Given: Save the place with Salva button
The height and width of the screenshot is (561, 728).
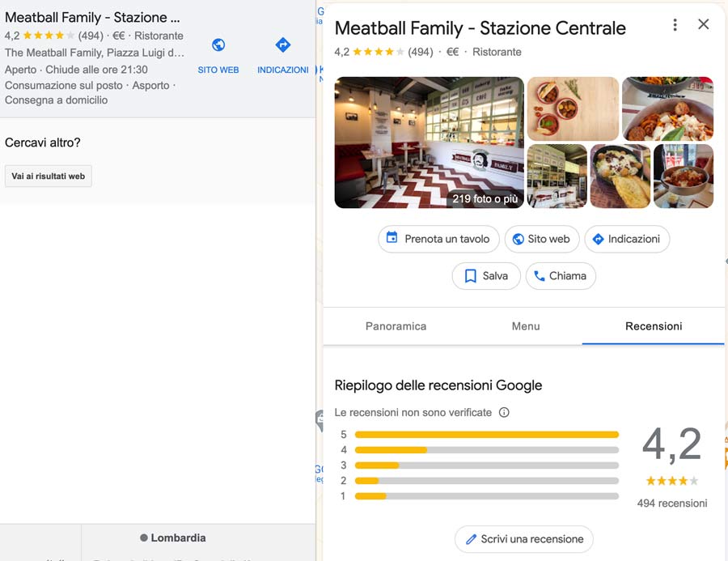Looking at the screenshot, I should 486,276.
